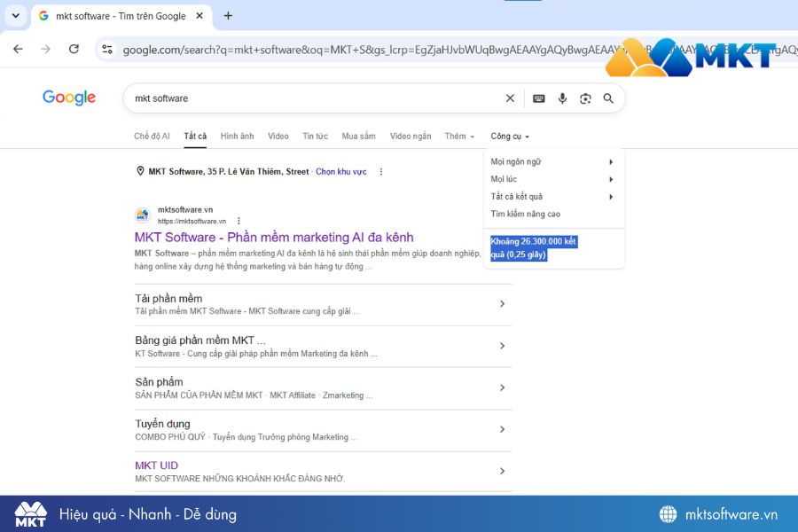Expand 'Mọi lúc' time filter
The height and width of the screenshot is (532, 798).
pos(552,179)
